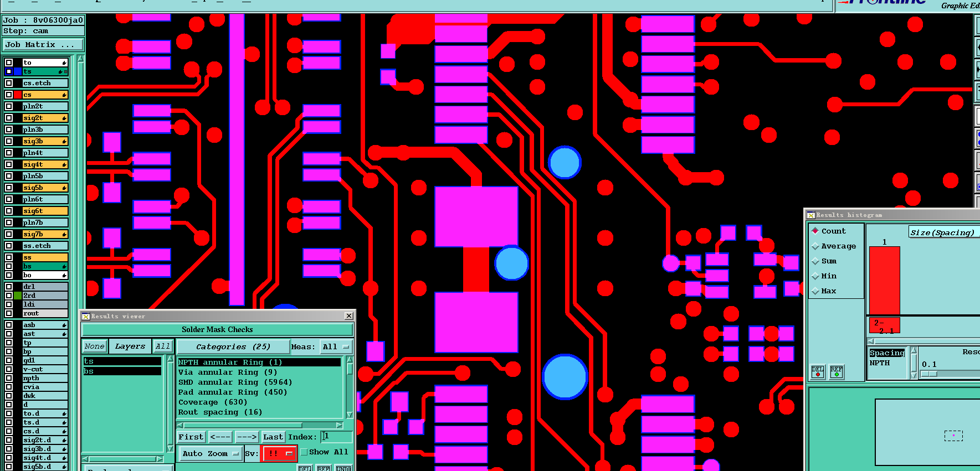Click the edit marker icon on layer sig5b
Viewport: 980px width, 471px height.
point(64,188)
